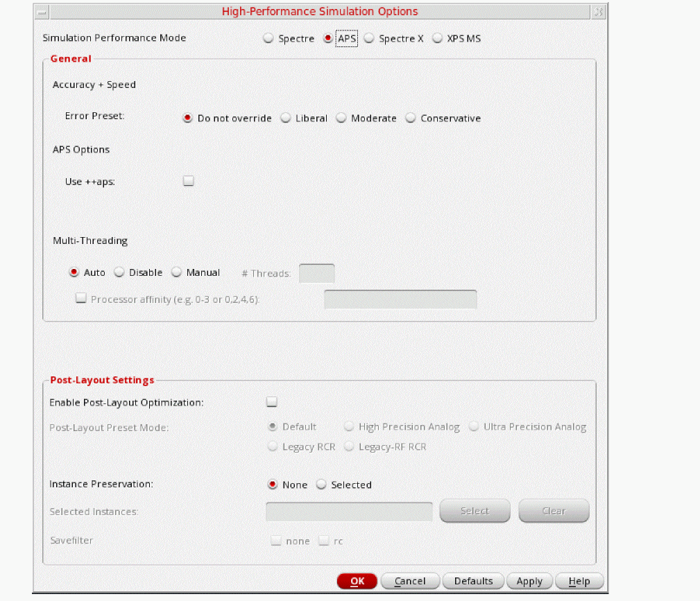Image resolution: width=700 pixels, height=601 pixels.
Task: Select Legacy-RF RCR preset mode
Action: click(349, 446)
